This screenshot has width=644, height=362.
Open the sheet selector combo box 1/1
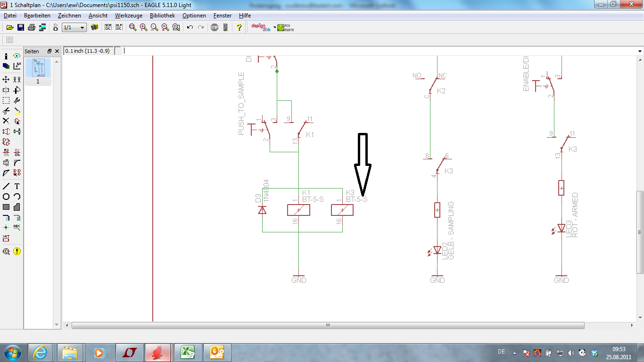click(x=74, y=27)
